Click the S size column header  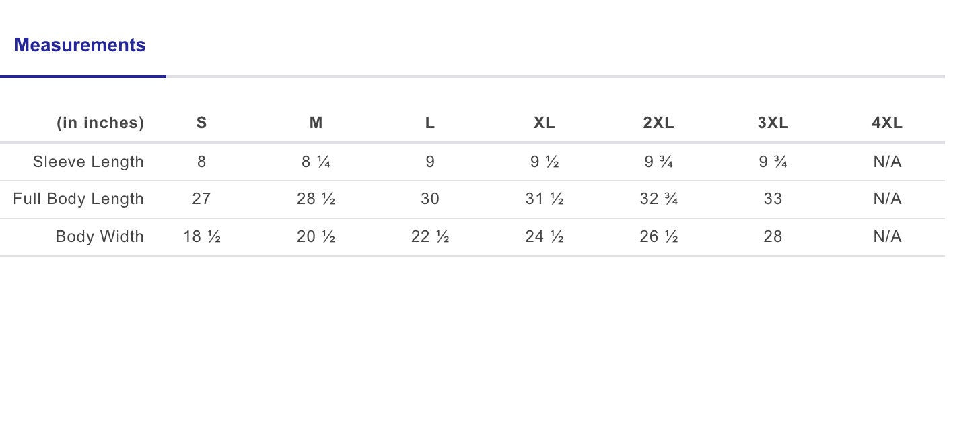[201, 123]
